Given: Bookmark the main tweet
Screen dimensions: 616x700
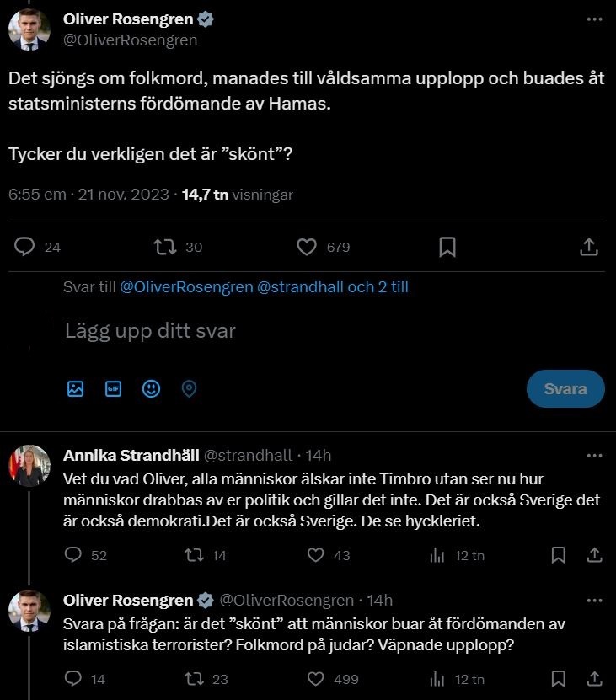Looking at the screenshot, I should click(447, 247).
